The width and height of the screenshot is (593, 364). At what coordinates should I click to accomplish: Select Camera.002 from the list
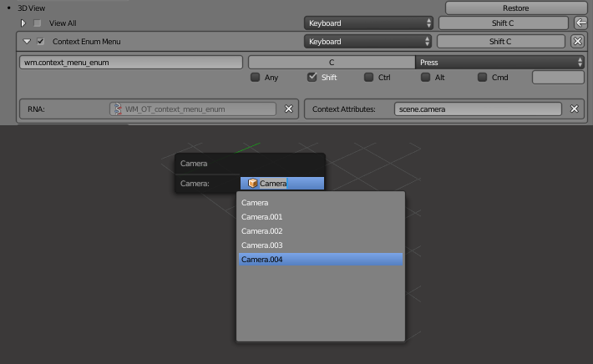321,231
